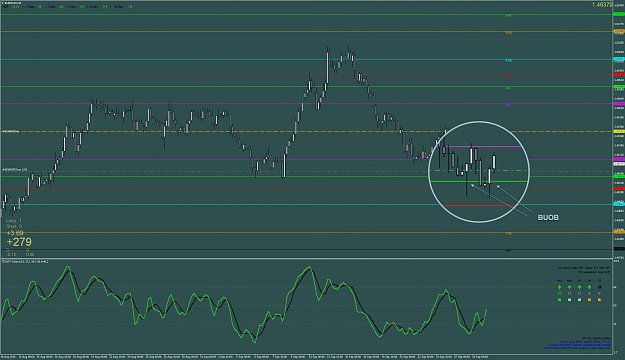Click the D1 orange square
This screenshot has width=625, height=360.
[x=599, y=300]
